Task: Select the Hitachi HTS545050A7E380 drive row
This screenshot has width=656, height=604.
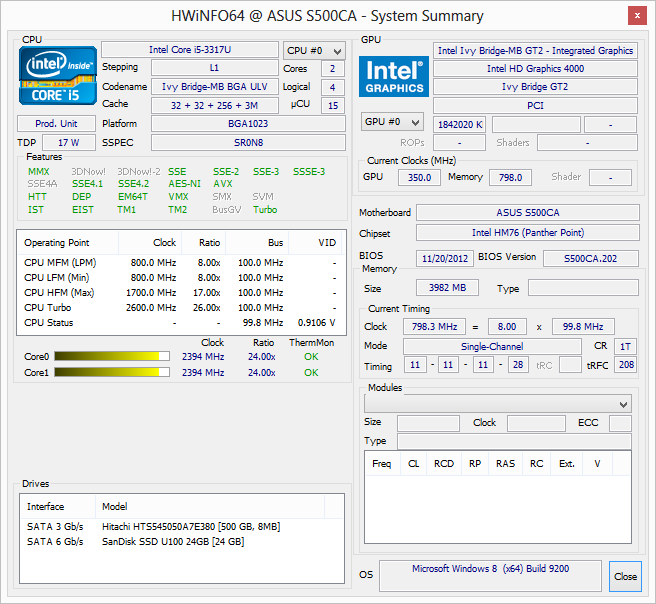Action: [182, 527]
